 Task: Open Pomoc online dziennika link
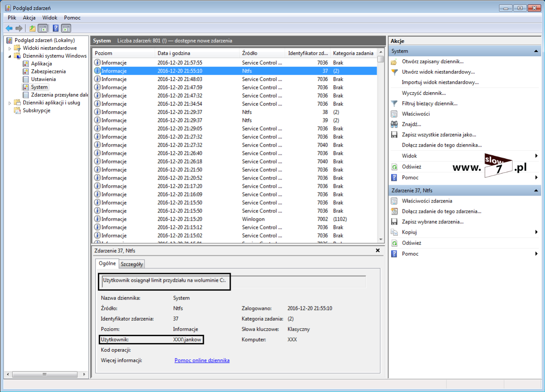pos(202,360)
